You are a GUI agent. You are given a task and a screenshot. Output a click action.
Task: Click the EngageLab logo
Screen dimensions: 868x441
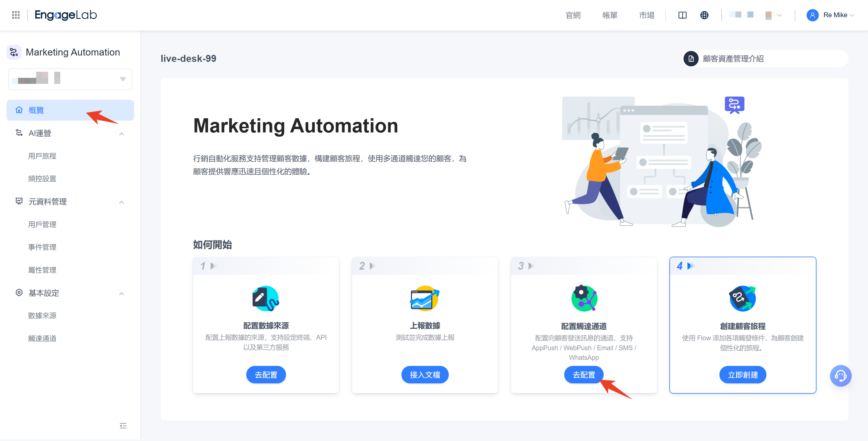click(66, 15)
